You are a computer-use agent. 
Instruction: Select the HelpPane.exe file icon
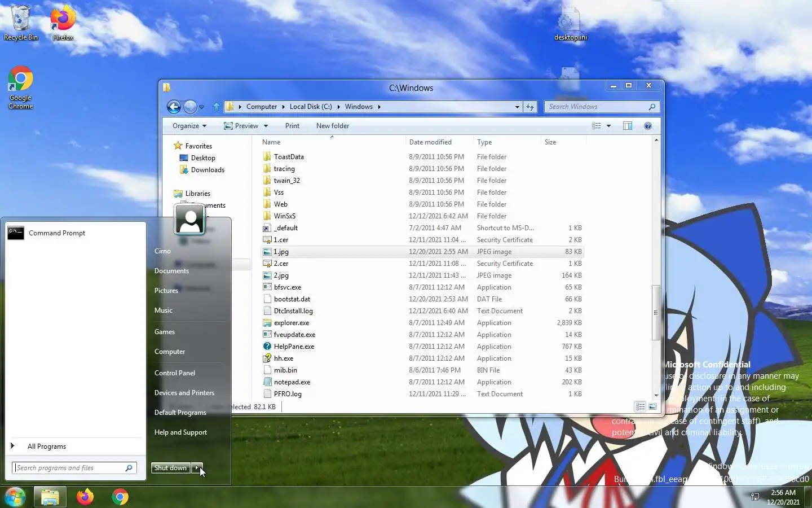click(267, 347)
